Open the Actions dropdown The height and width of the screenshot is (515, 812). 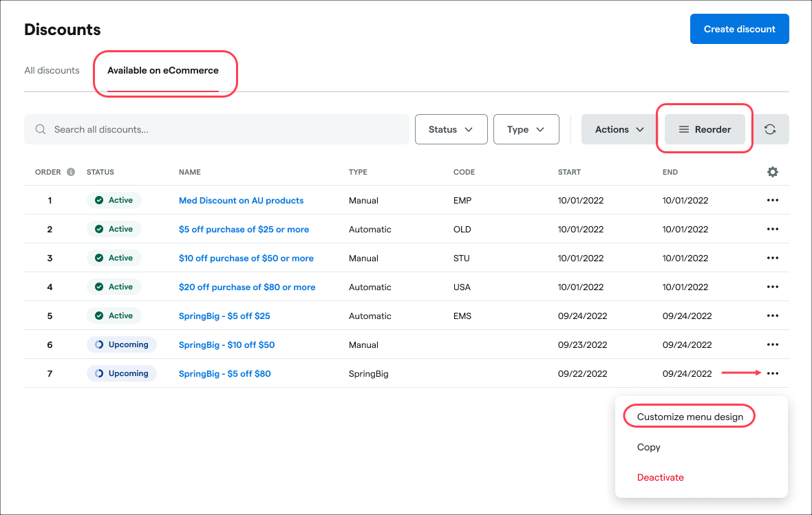click(x=619, y=129)
